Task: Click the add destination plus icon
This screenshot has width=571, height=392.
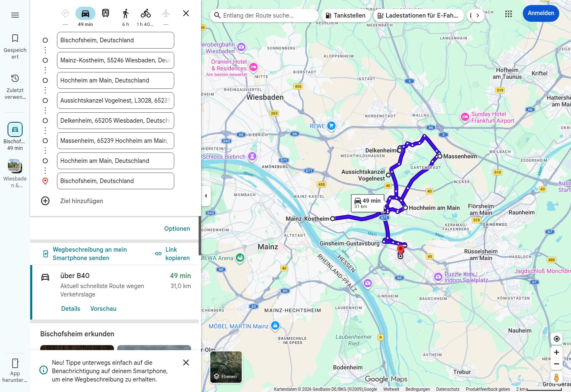Action: pyautogui.click(x=45, y=201)
